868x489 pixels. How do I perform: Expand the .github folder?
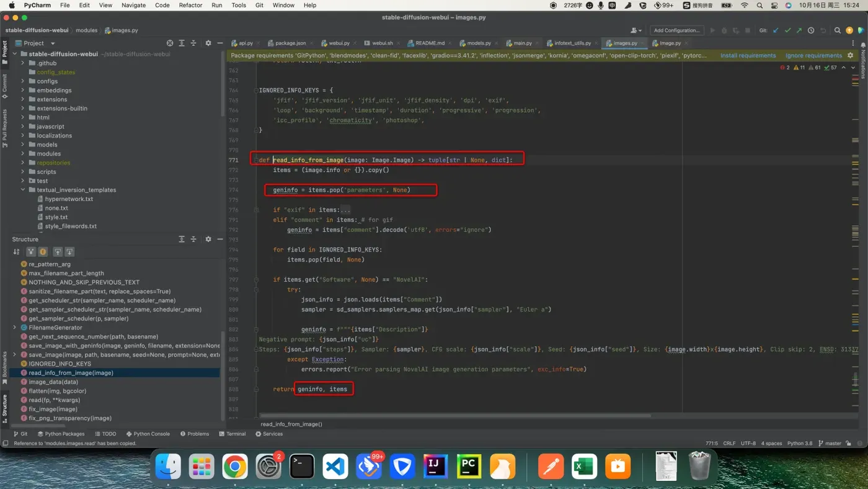(23, 63)
